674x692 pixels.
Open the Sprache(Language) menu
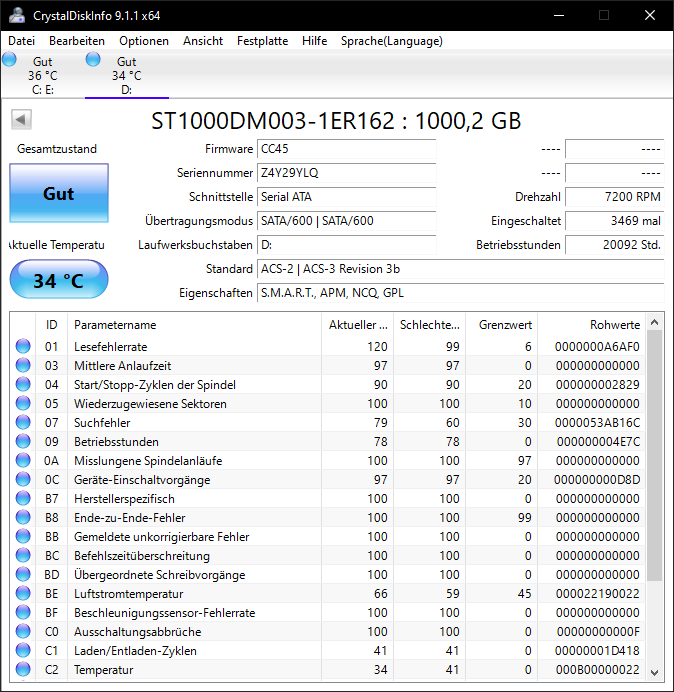[x=392, y=41]
